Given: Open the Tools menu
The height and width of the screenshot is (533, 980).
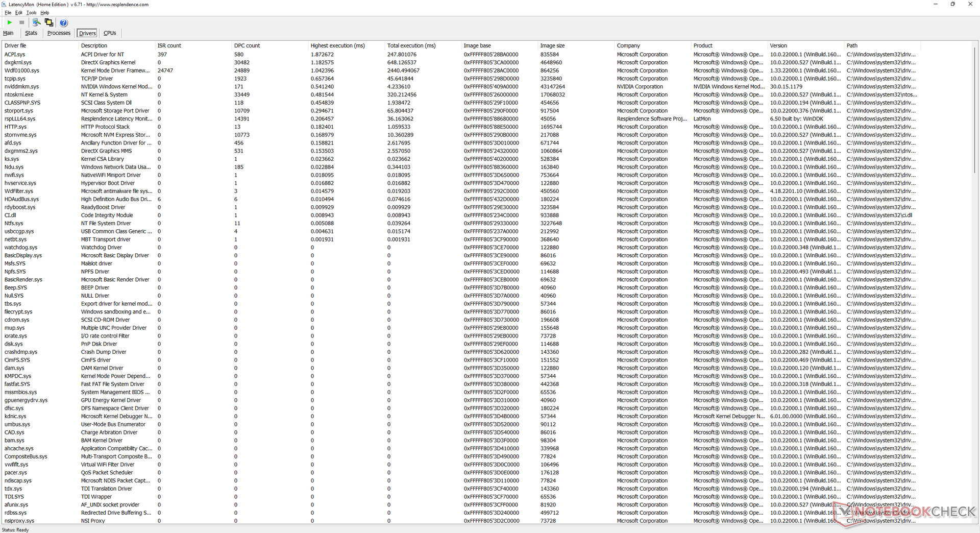Looking at the screenshot, I should pos(31,13).
